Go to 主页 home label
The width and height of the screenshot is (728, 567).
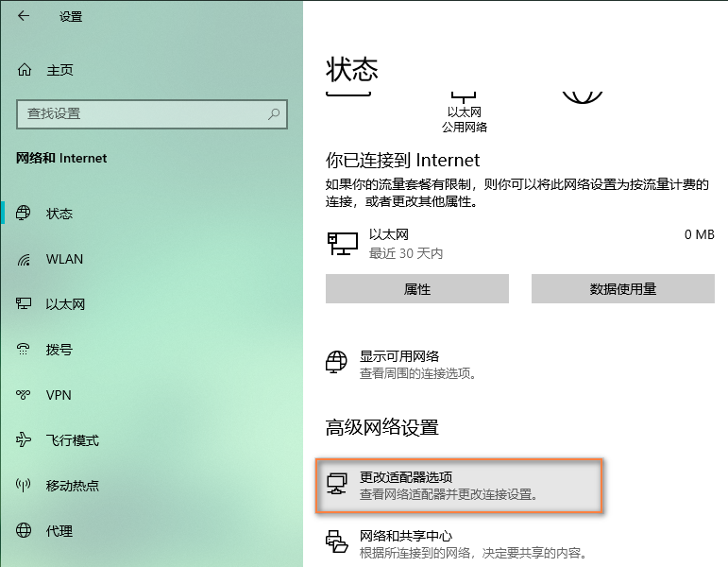[x=59, y=70]
